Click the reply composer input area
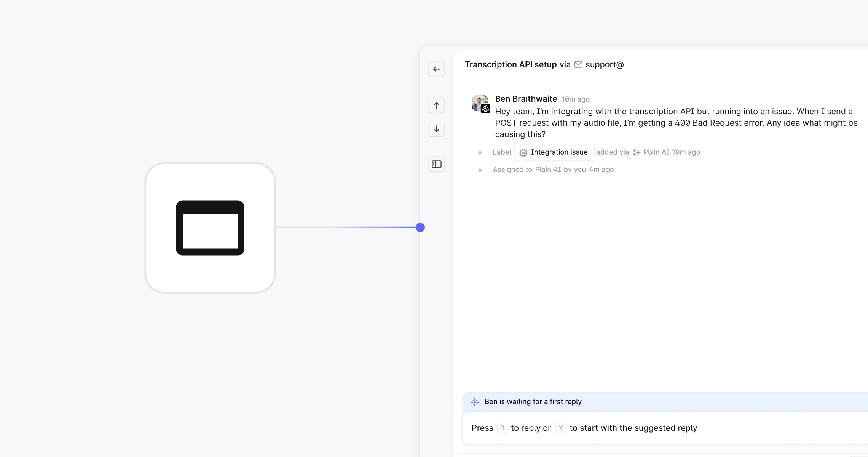The height and width of the screenshot is (457, 868). (x=665, y=428)
